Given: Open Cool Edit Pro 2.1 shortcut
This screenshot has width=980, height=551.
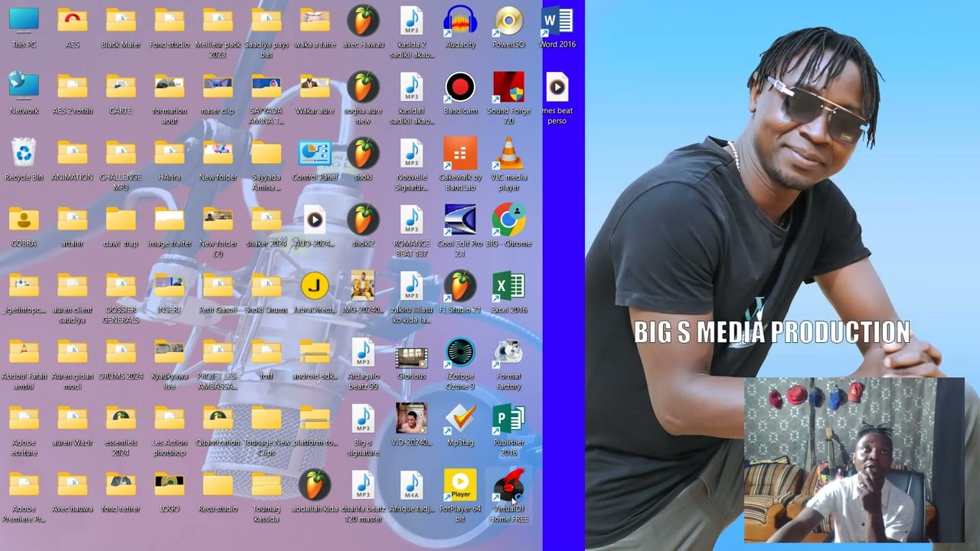Looking at the screenshot, I should tap(460, 220).
